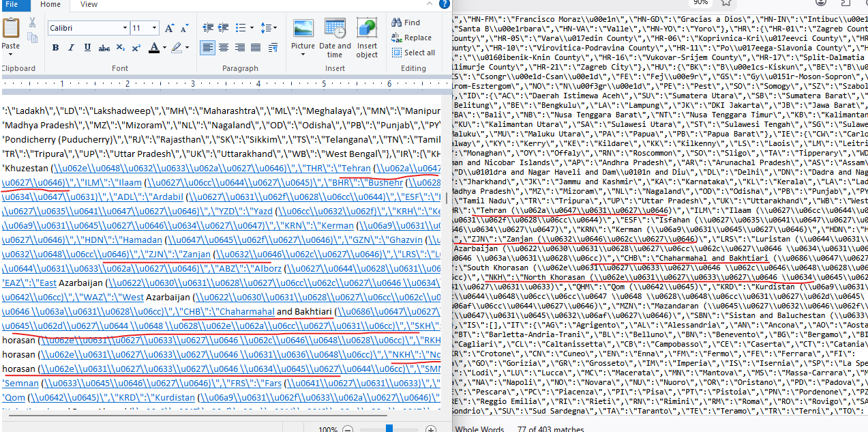Viewport: 868px width, 432px height.
Task: Switch to the Home ribbon tab
Action: pyautogui.click(x=50, y=4)
